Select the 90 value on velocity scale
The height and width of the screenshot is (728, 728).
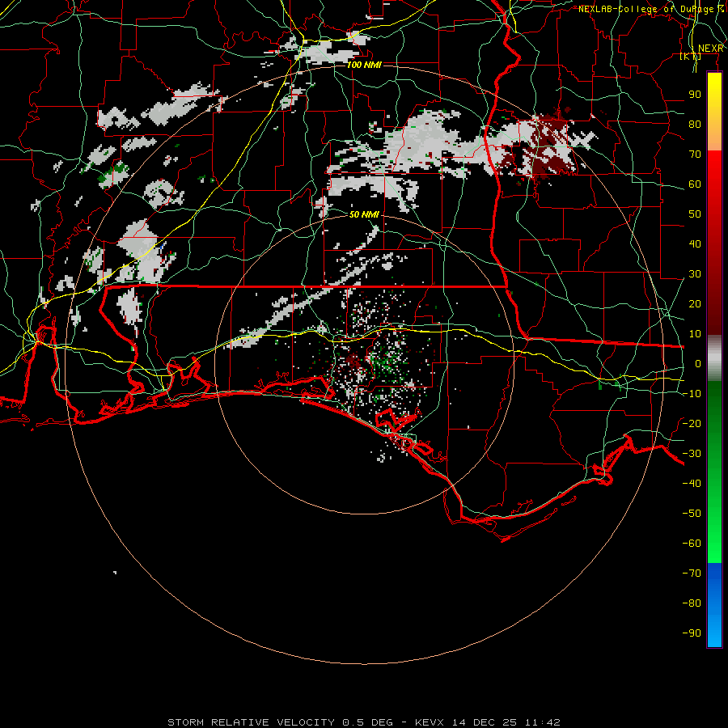click(x=695, y=95)
